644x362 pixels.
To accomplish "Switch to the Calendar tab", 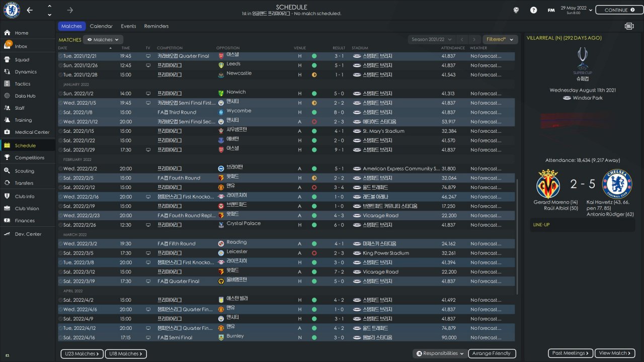I will point(101,26).
